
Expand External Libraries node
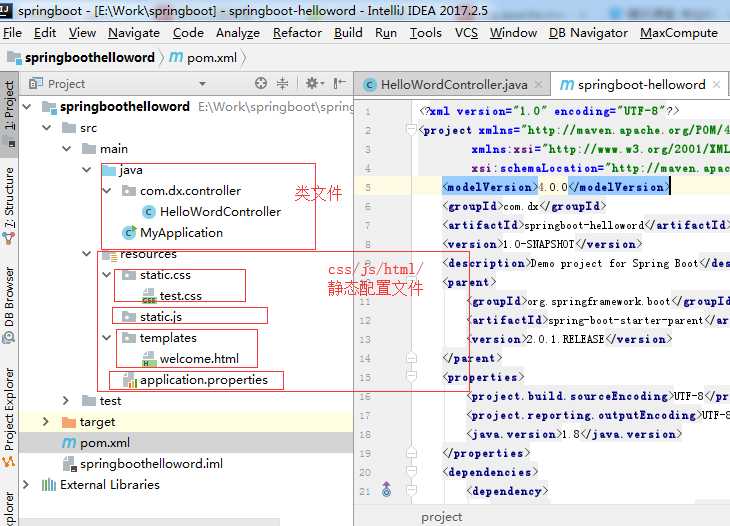tap(26, 485)
